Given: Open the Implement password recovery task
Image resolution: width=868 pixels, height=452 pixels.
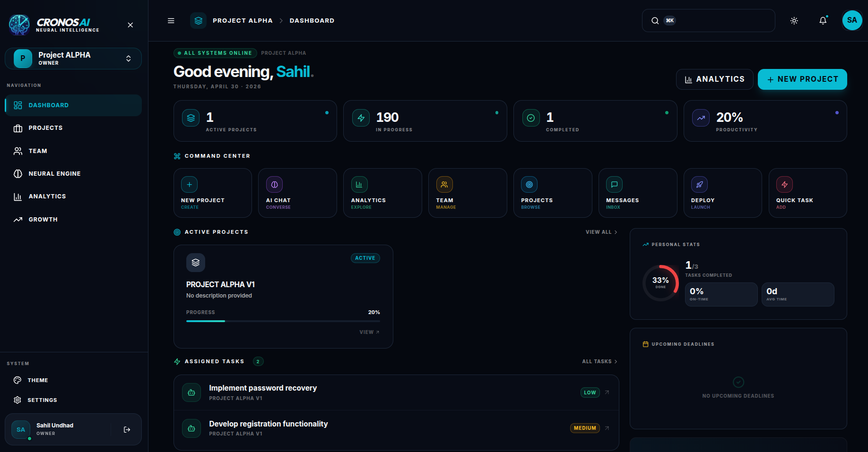Looking at the screenshot, I should pos(396,392).
